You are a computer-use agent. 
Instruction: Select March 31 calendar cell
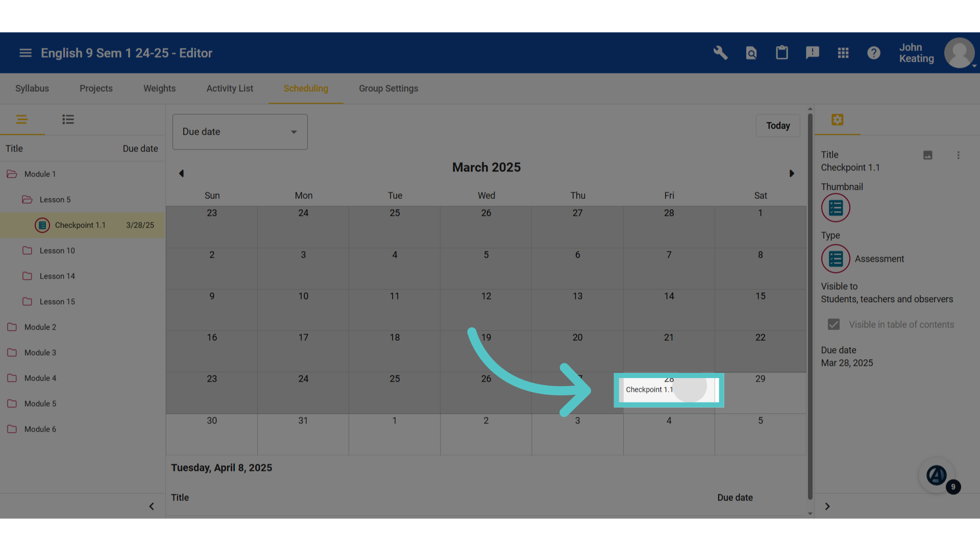coord(303,434)
